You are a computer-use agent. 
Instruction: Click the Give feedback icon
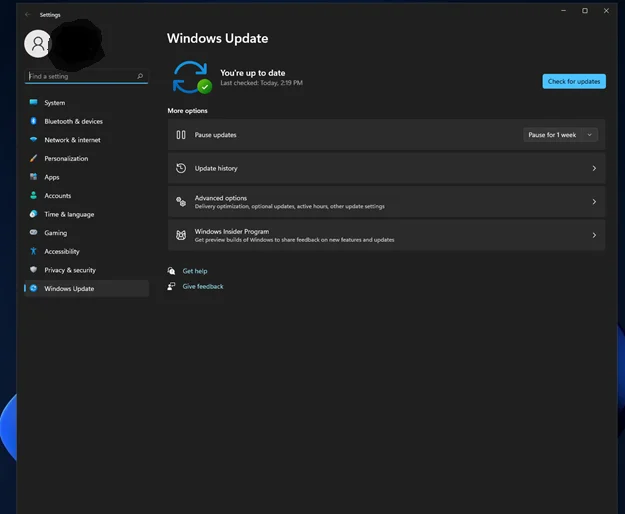tap(171, 286)
